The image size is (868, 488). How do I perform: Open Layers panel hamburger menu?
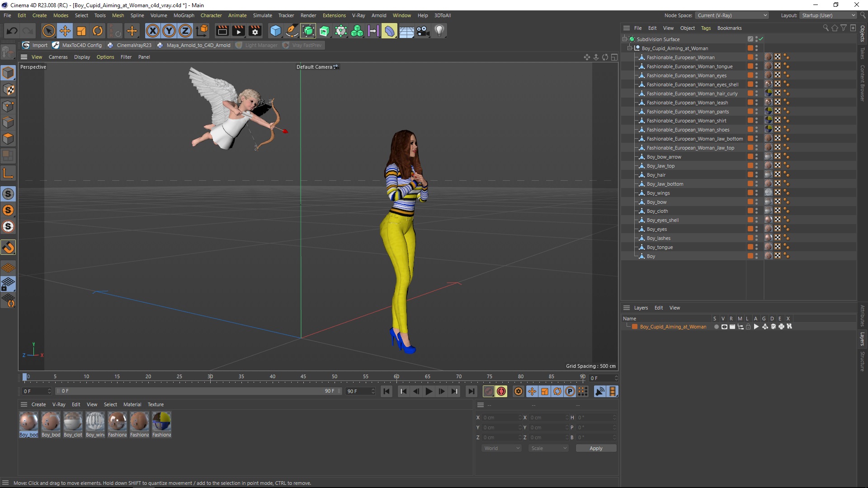tap(627, 308)
